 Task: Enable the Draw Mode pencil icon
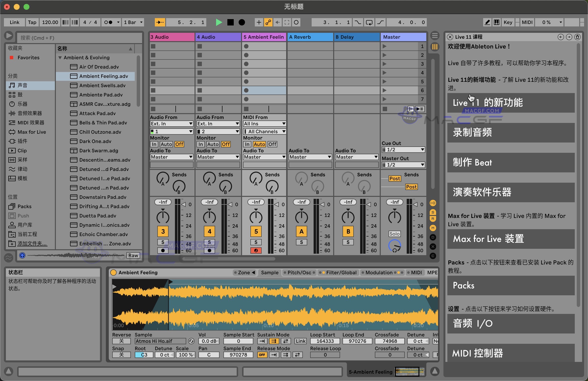pos(487,22)
